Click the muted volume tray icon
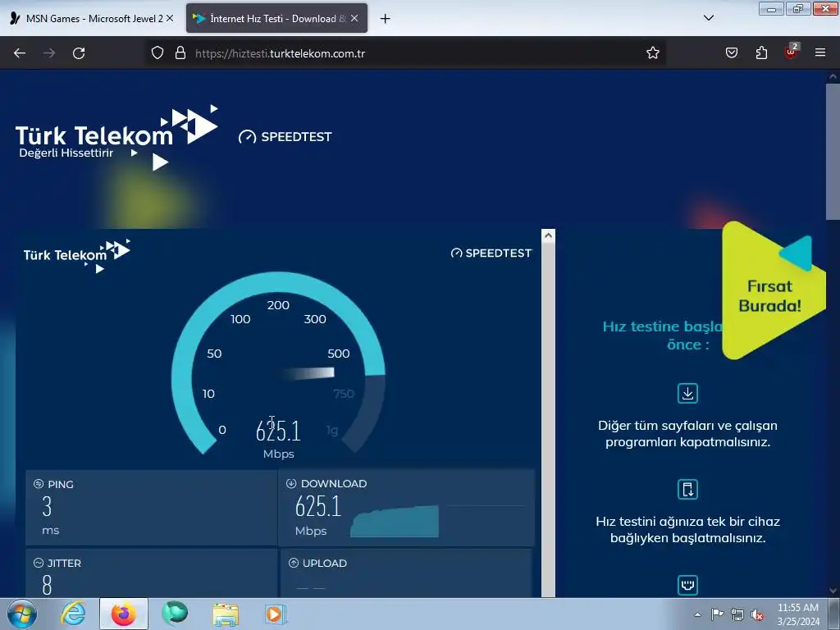The height and width of the screenshot is (630, 840). coord(757,614)
